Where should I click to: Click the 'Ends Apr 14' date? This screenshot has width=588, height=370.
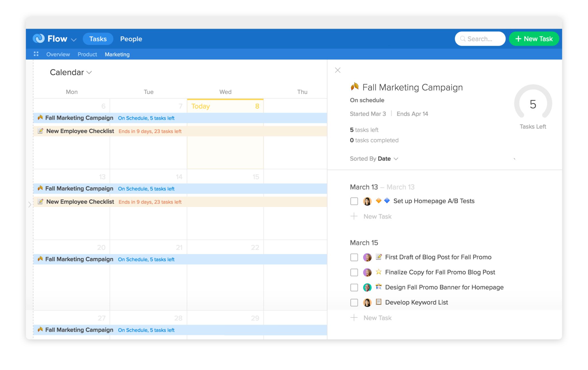412,114
